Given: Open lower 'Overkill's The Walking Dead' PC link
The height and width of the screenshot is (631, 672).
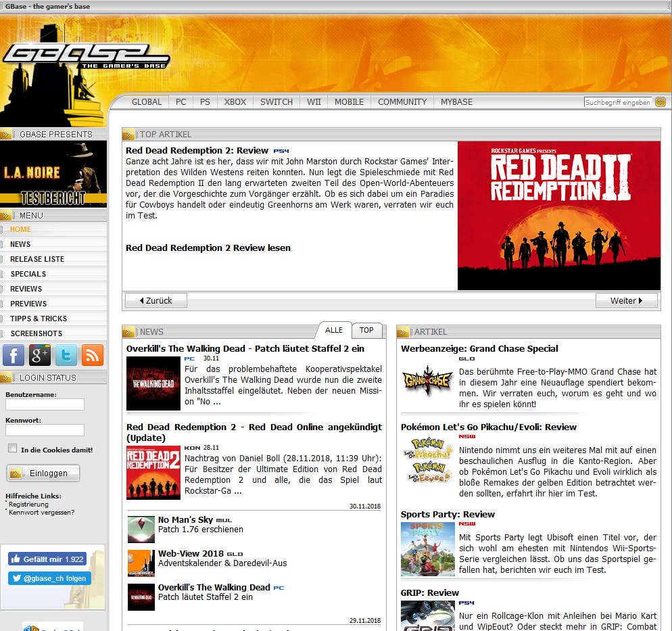Looking at the screenshot, I should pyautogui.click(x=214, y=587).
